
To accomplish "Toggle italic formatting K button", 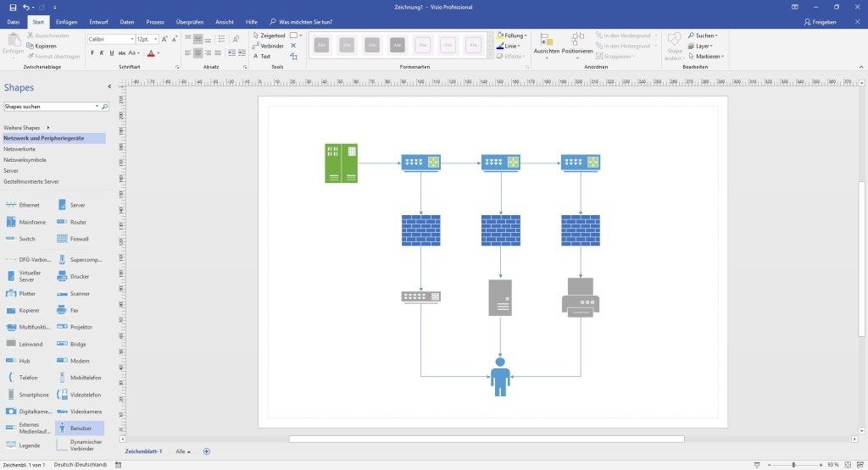I will (x=102, y=53).
